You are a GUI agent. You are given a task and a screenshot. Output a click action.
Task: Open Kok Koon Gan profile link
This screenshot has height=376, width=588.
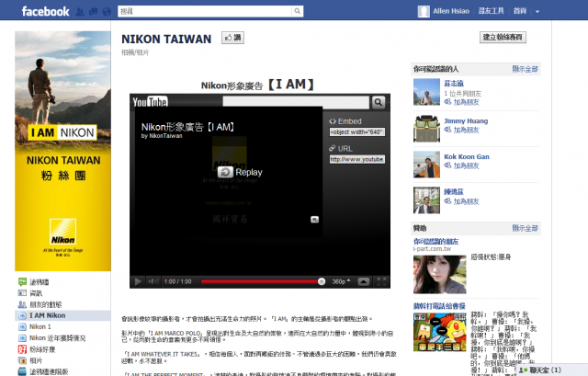click(467, 157)
